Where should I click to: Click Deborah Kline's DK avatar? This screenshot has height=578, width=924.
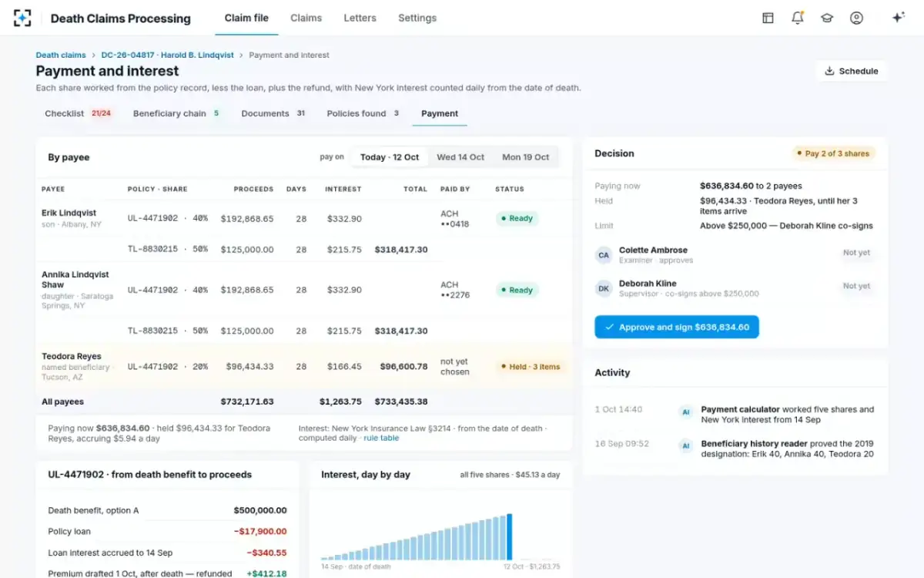(604, 288)
